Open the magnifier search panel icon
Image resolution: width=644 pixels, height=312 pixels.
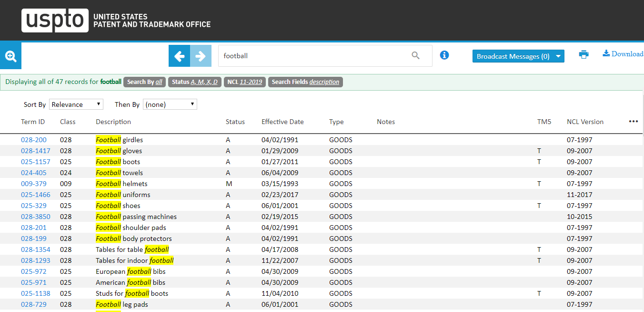10,56
